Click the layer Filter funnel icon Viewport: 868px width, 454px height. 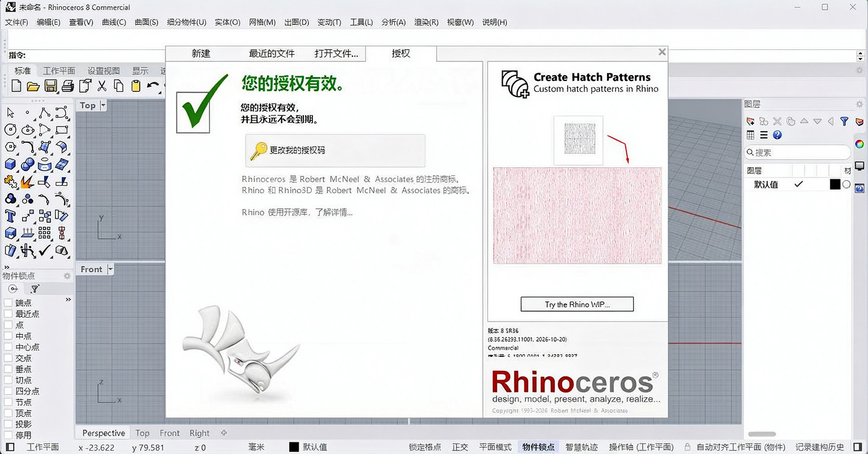(x=844, y=121)
